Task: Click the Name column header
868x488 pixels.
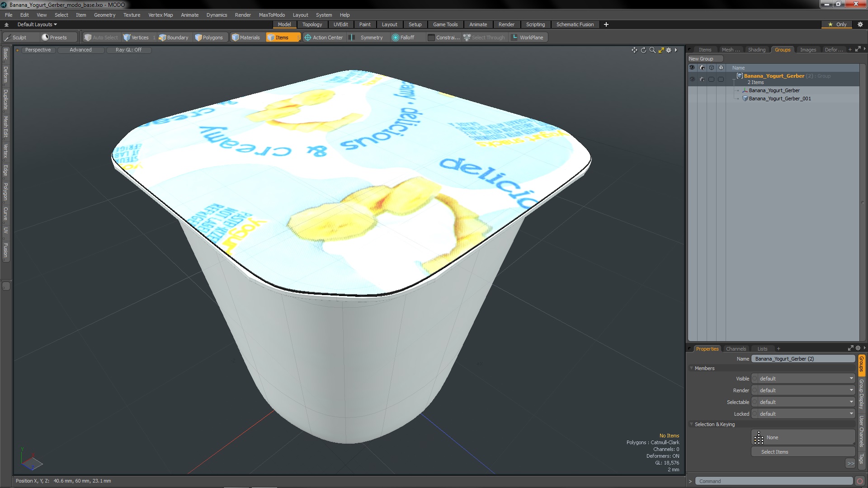Action: pyautogui.click(x=738, y=68)
